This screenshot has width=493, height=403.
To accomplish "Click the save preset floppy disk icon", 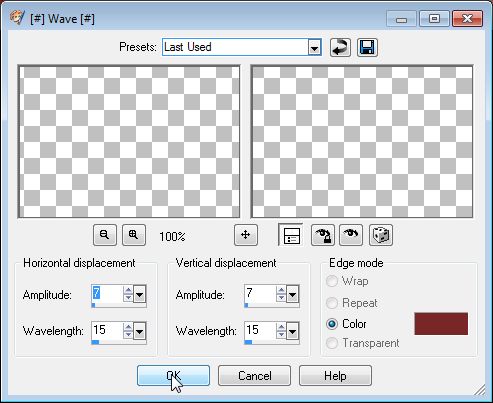I will click(x=367, y=47).
